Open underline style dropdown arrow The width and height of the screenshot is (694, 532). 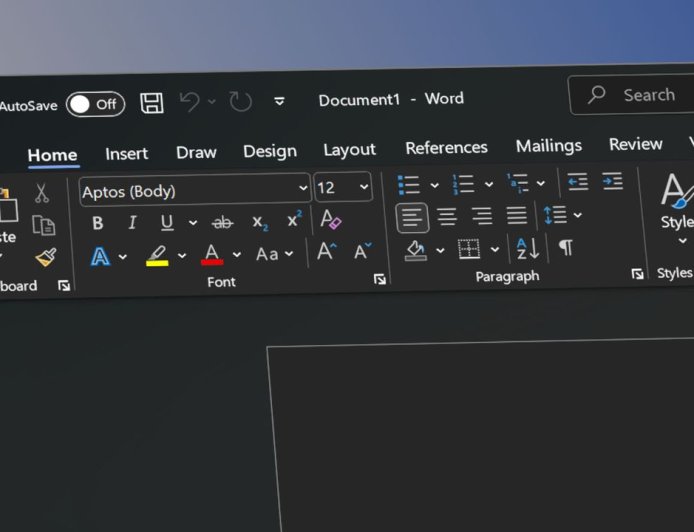193,222
